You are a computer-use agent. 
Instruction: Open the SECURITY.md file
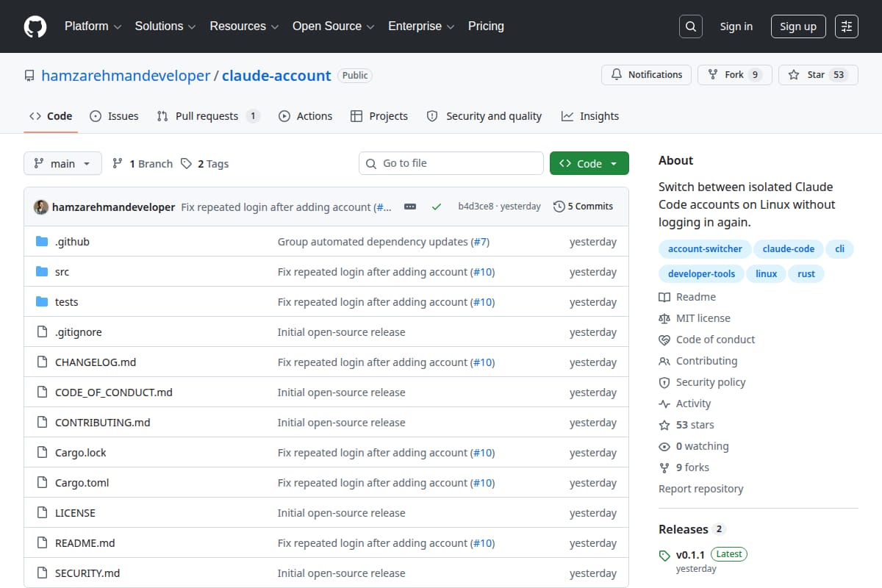point(87,573)
